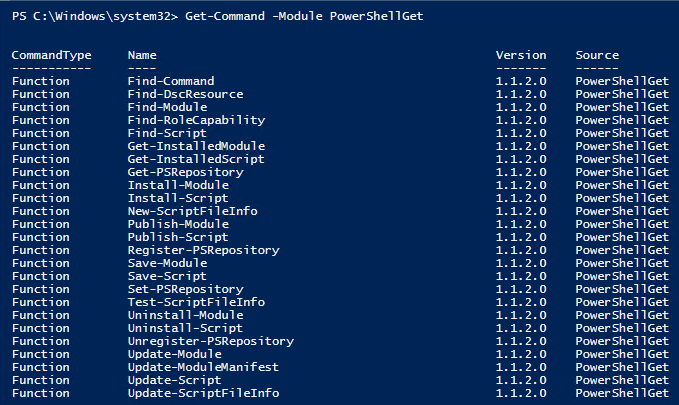
Task: Click the Save-Script function name
Action: click(167, 276)
